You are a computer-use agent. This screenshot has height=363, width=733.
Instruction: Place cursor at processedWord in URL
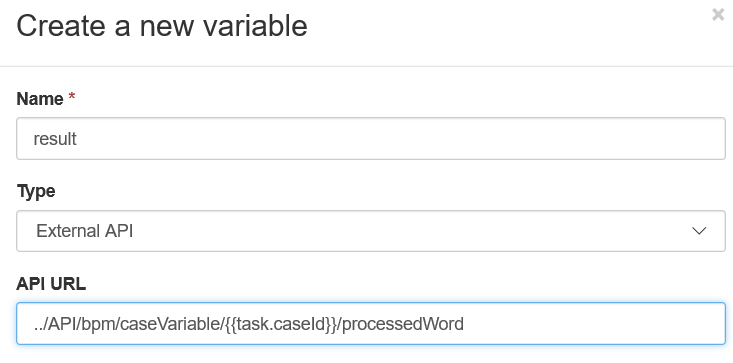click(403, 324)
